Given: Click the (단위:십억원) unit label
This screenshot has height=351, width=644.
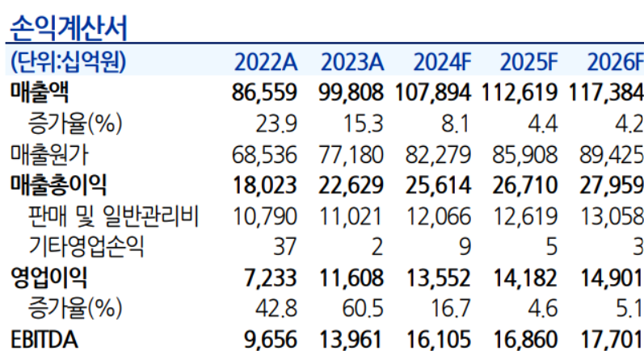Looking at the screenshot, I should point(69,62).
